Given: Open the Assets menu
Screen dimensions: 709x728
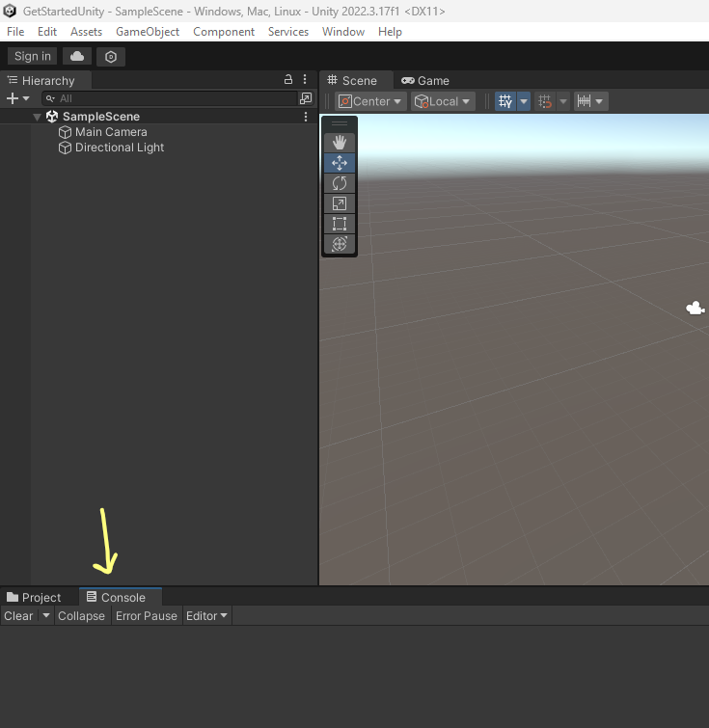Looking at the screenshot, I should [x=86, y=32].
